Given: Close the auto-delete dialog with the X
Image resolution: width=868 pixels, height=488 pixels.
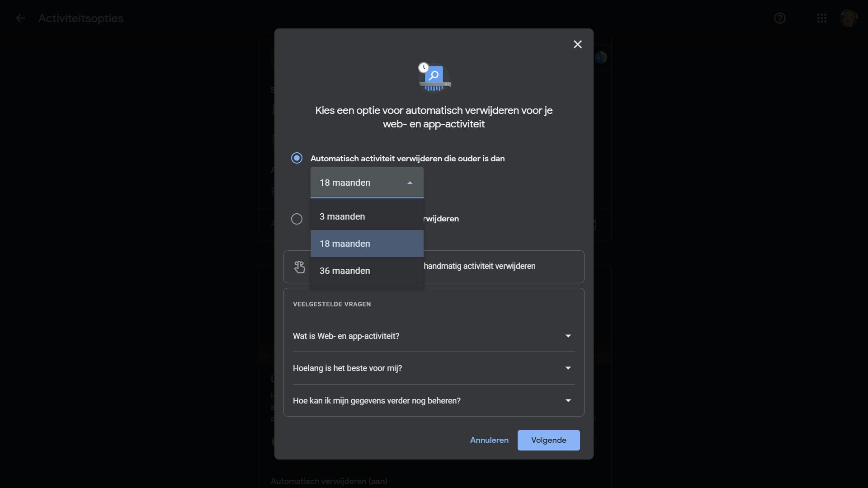Looking at the screenshot, I should 577,44.
